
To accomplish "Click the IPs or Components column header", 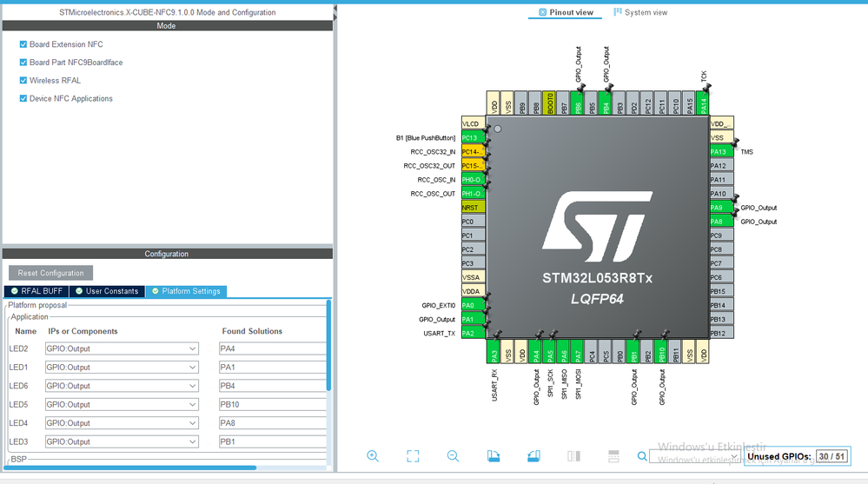I will tap(83, 331).
